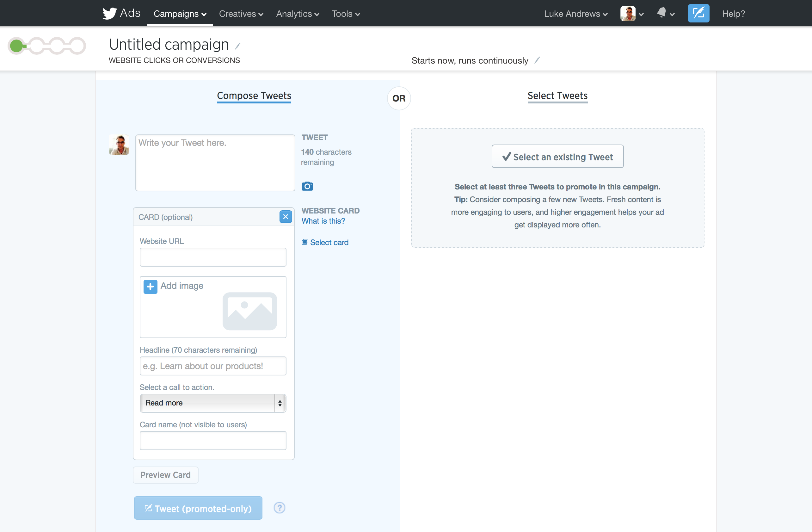
Task: Click the Website URL input field
Action: pyautogui.click(x=213, y=257)
